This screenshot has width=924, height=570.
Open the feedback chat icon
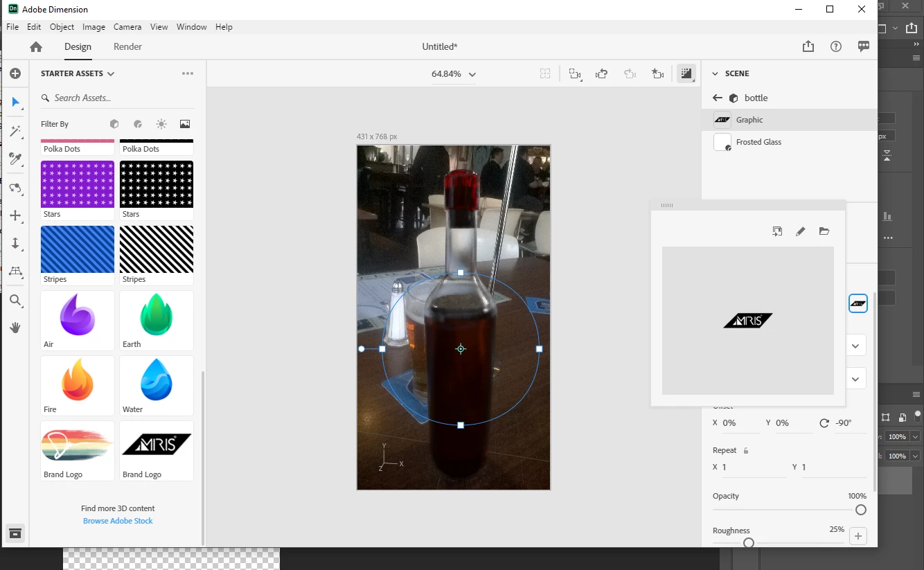tap(864, 46)
